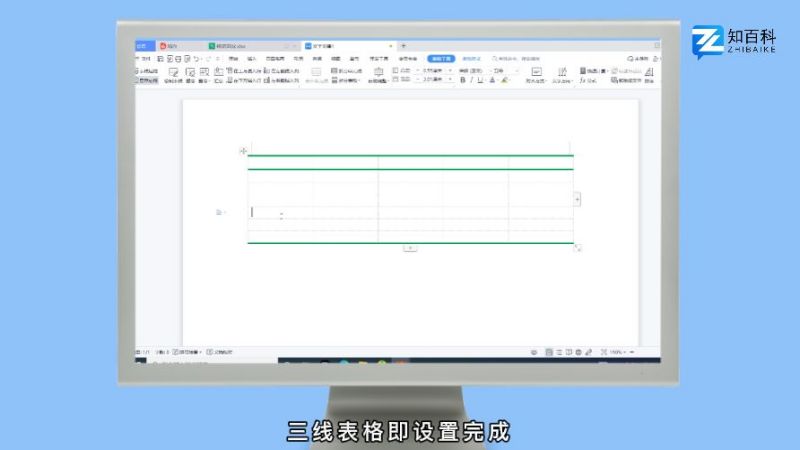Click the document proofreading button in status bar
This screenshot has height=450, width=800.
(x=219, y=352)
